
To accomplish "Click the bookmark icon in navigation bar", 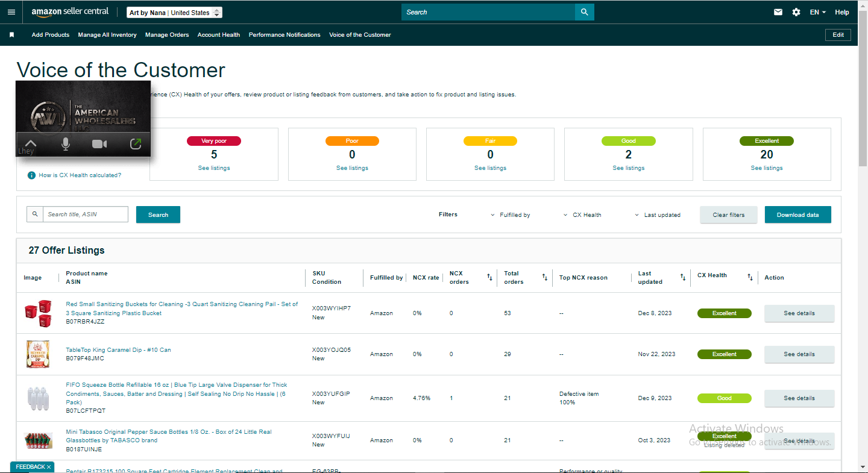I will [x=11, y=35].
